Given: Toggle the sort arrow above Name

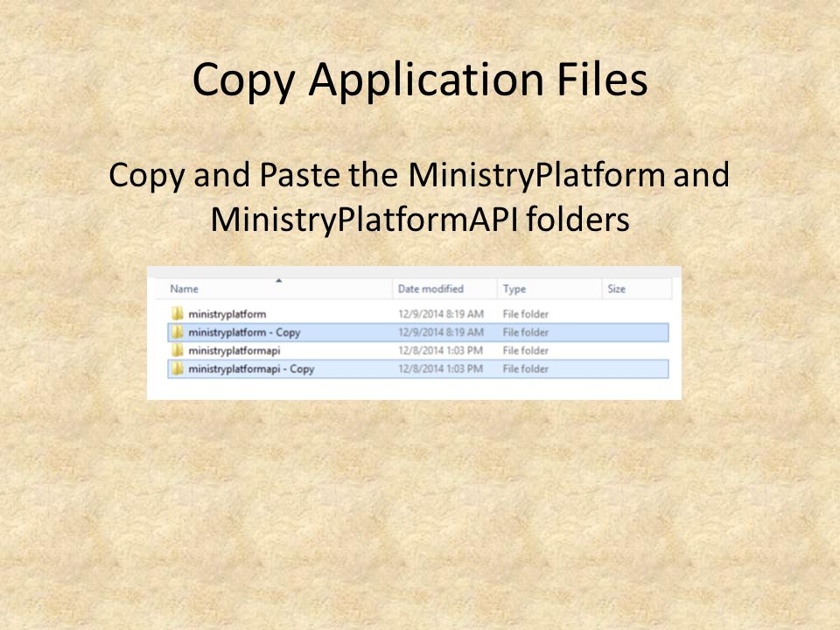Looking at the screenshot, I should tap(278, 280).
